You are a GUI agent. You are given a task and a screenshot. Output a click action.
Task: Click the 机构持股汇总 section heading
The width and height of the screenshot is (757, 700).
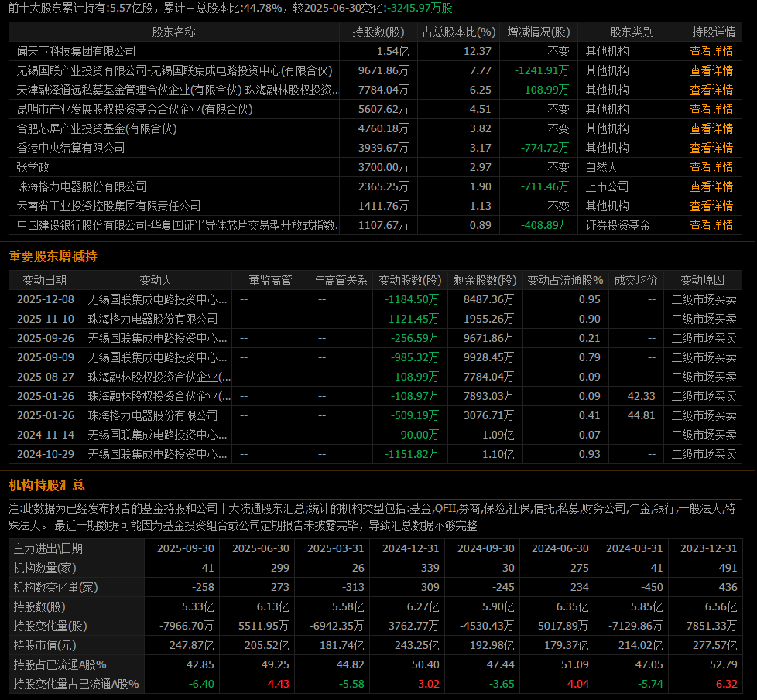pos(46,485)
